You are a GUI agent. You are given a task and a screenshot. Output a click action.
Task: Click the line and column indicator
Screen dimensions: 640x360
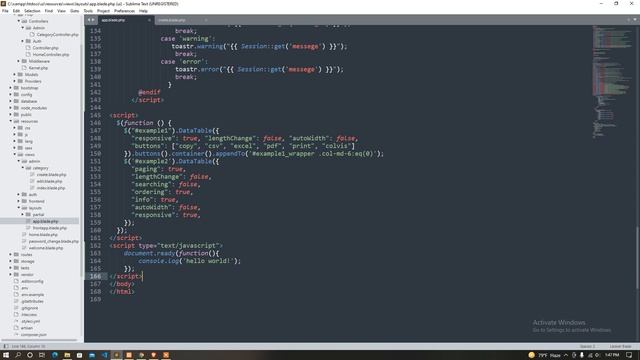click(x=29, y=346)
